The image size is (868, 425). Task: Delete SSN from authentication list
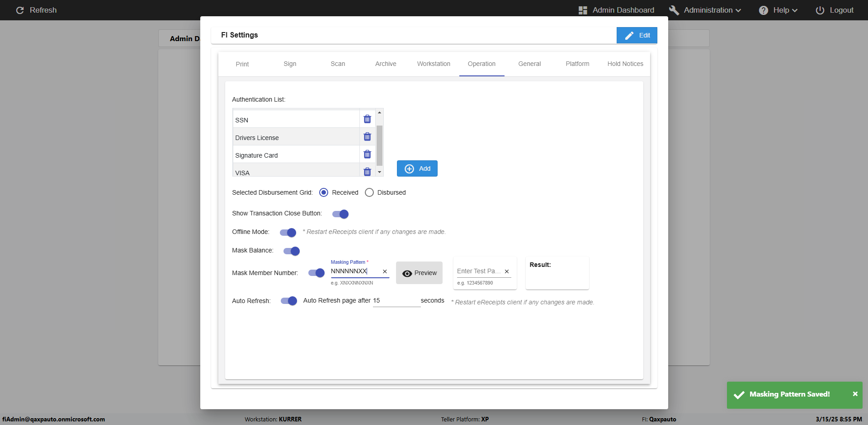point(367,119)
